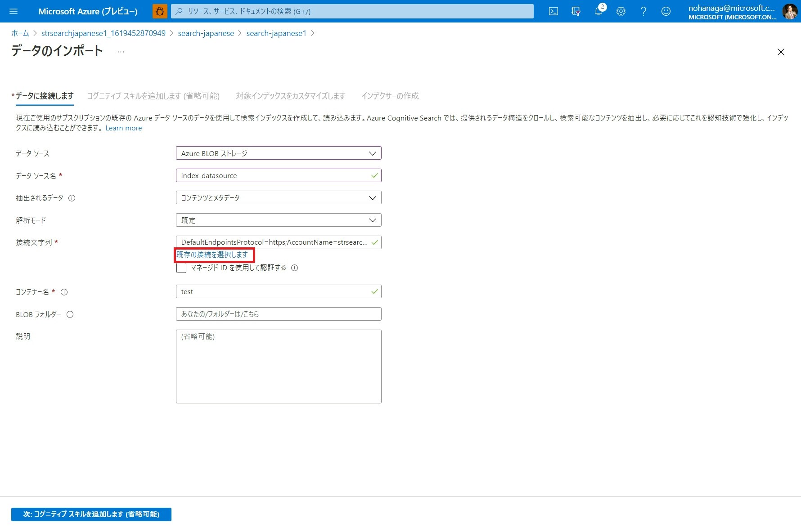801x532 pixels.
Task: Open Cloud Shell from the top bar
Action: (553, 11)
